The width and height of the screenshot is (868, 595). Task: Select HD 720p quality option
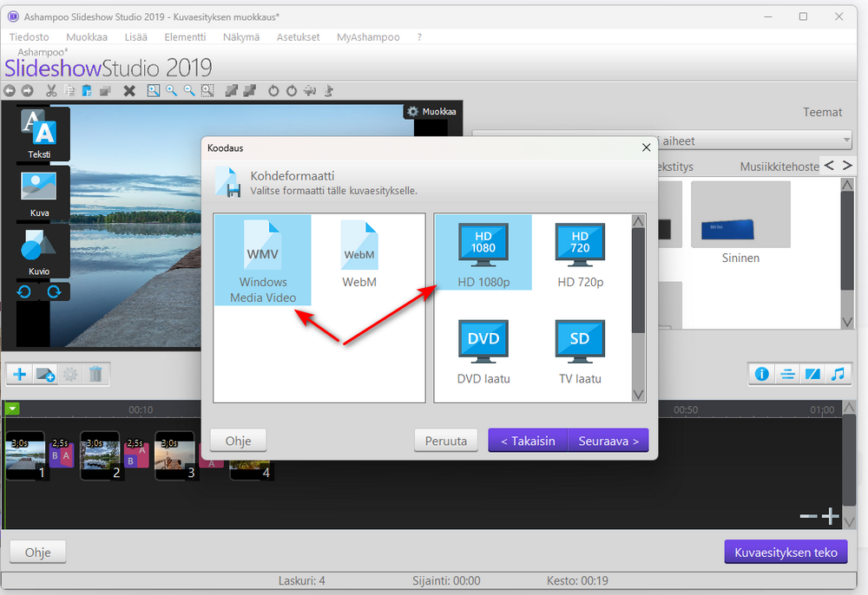pyautogui.click(x=580, y=254)
